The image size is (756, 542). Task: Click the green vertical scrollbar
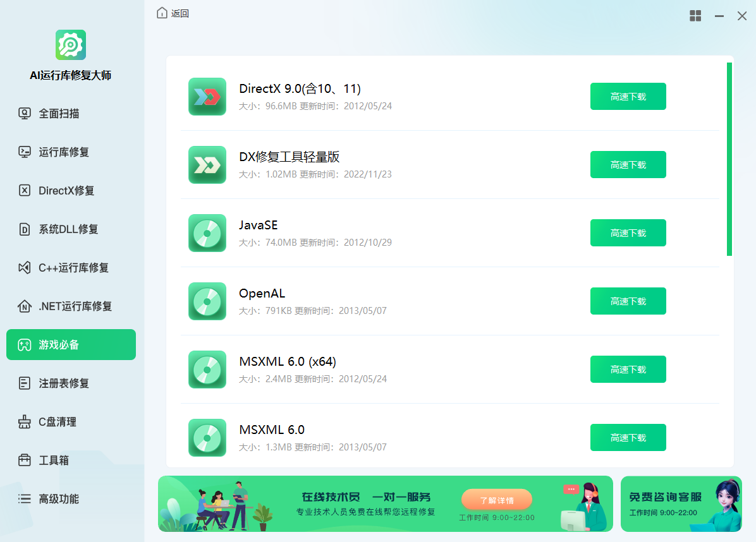point(729,159)
